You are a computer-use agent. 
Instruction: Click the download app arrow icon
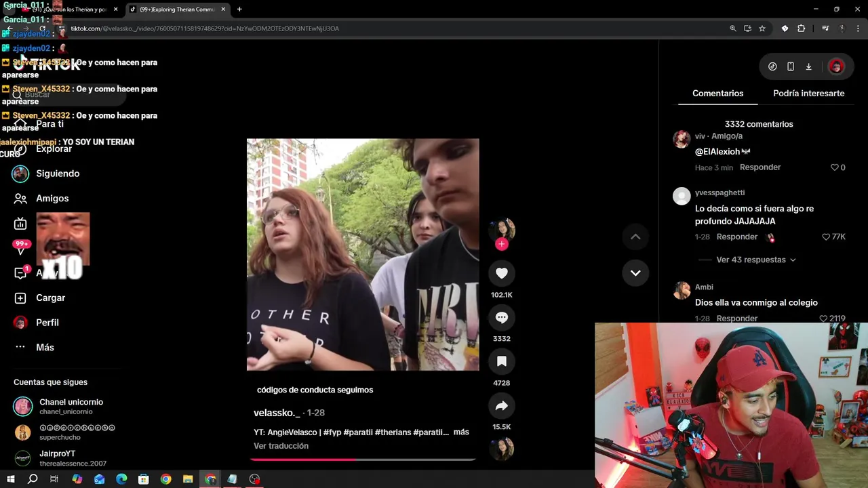point(808,66)
